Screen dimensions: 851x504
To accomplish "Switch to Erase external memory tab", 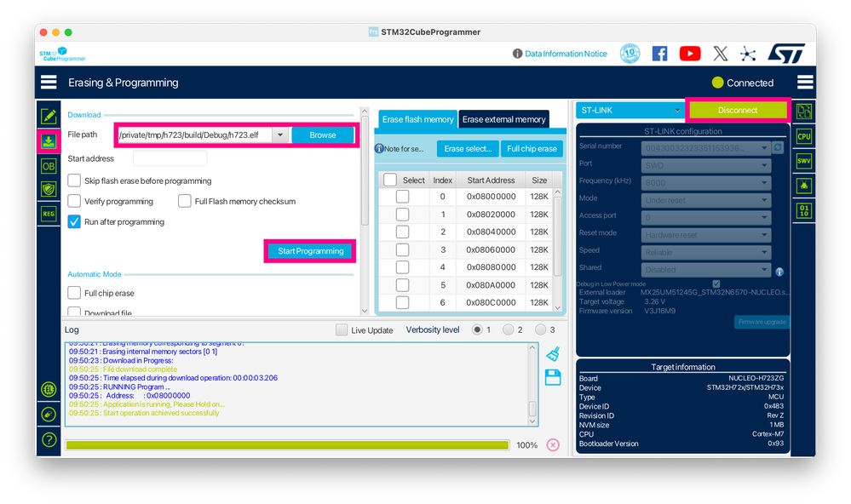I will coord(503,119).
